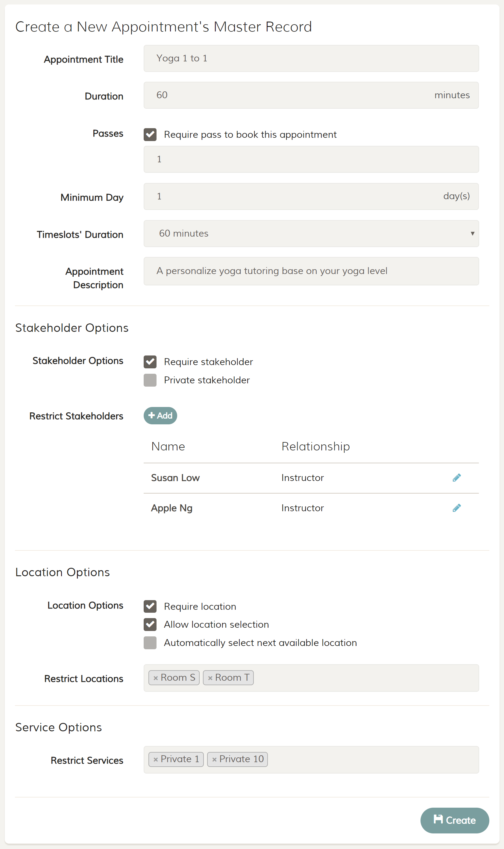Screen dimensions: 504x849
Task: Click the plus icon on Add stakeholder
Action: pyautogui.click(x=152, y=415)
